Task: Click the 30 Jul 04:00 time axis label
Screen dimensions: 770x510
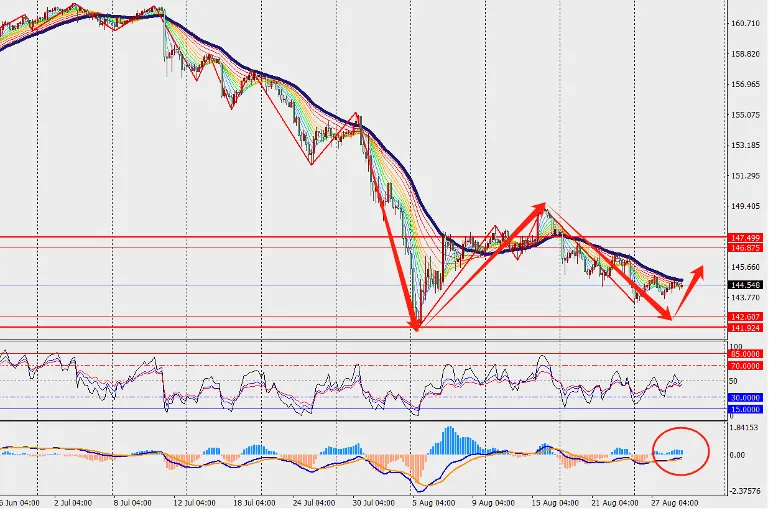Action: point(373,503)
